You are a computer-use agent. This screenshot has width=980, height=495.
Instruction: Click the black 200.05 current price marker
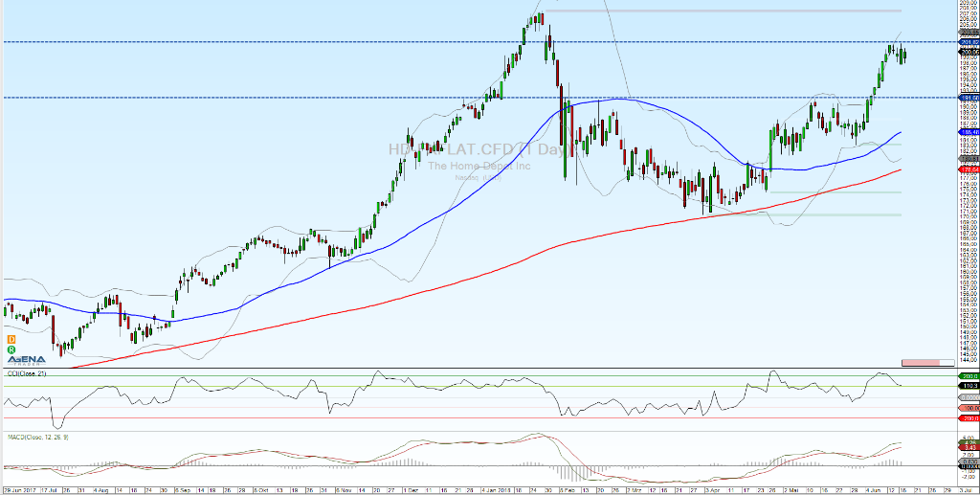[969, 52]
